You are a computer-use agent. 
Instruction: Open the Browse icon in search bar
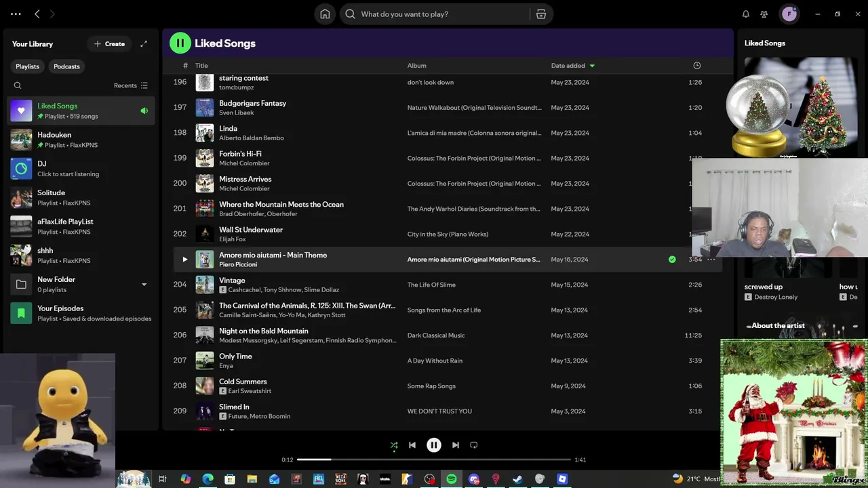[541, 14]
